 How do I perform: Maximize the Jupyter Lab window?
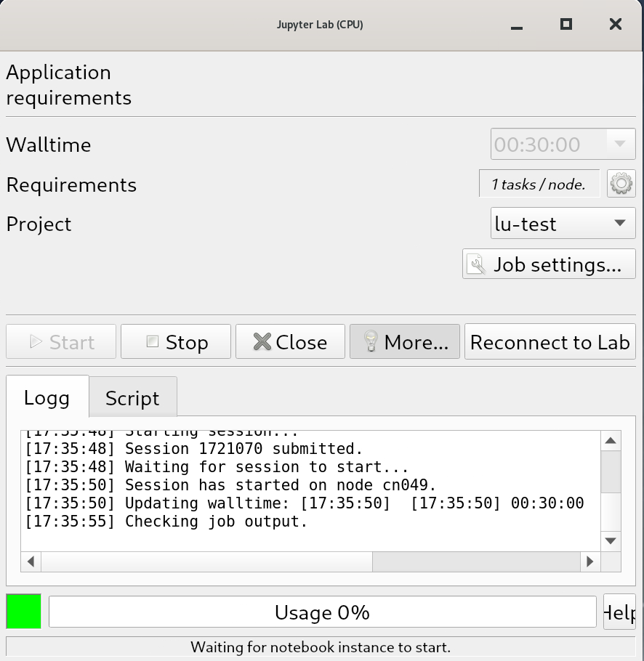566,24
